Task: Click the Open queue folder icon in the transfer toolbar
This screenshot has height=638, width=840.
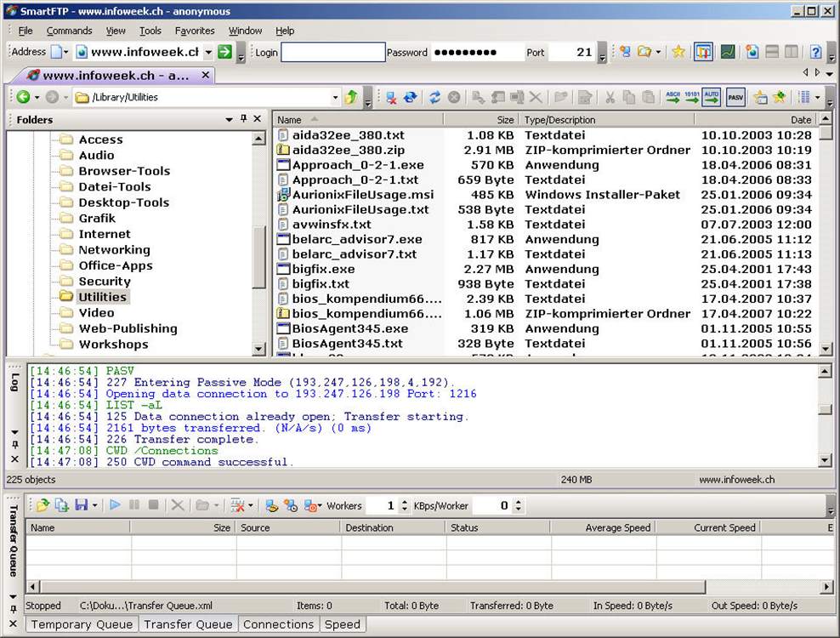Action: pos(43,505)
